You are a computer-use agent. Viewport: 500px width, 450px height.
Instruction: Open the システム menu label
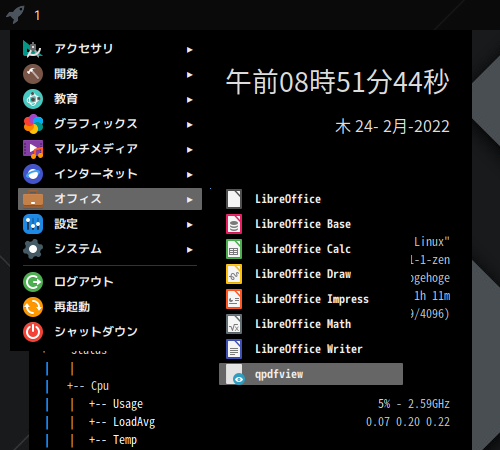pos(78,249)
